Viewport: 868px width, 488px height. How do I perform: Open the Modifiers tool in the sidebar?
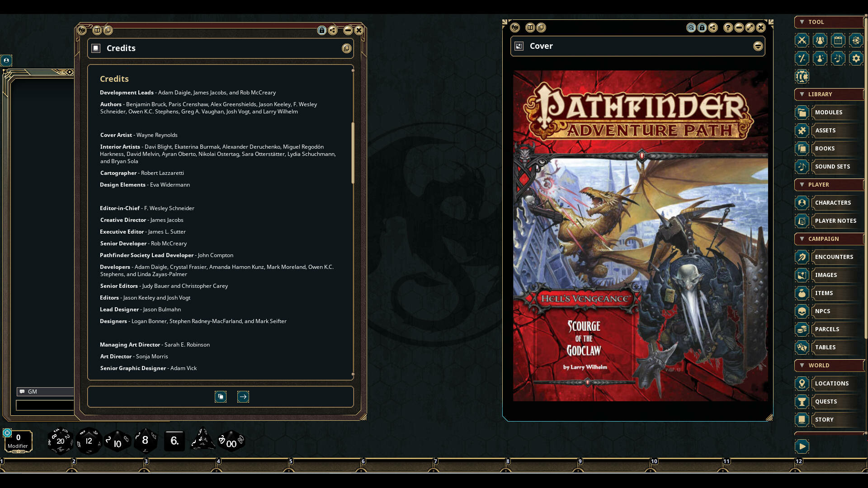[x=802, y=58]
